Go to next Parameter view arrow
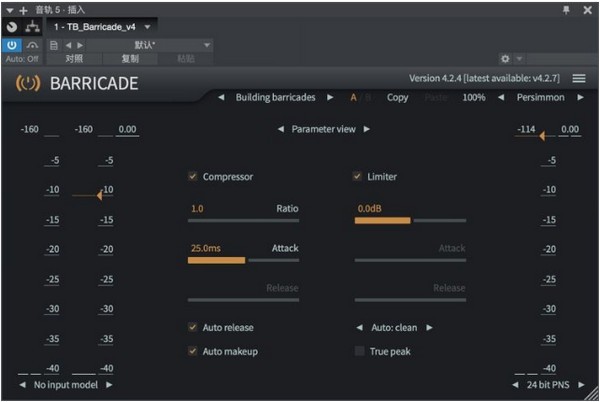Viewport: 600px width, 402px height. (x=367, y=129)
